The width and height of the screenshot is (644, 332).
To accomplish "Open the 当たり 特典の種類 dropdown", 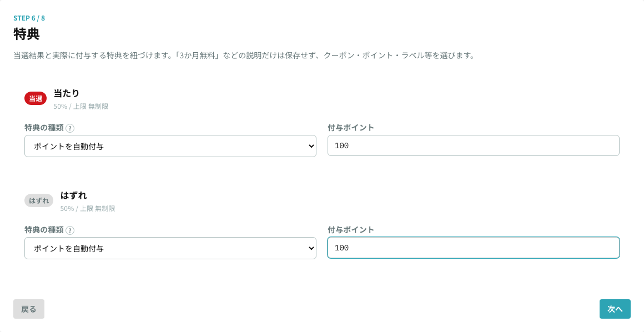I will [x=170, y=146].
